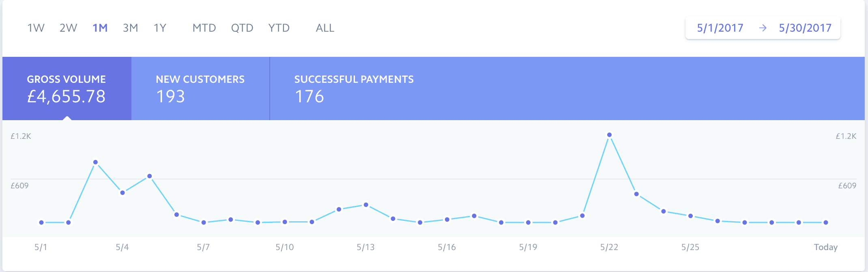Show year-to-date YTD range
Screen dimensions: 868x272
(x=279, y=28)
